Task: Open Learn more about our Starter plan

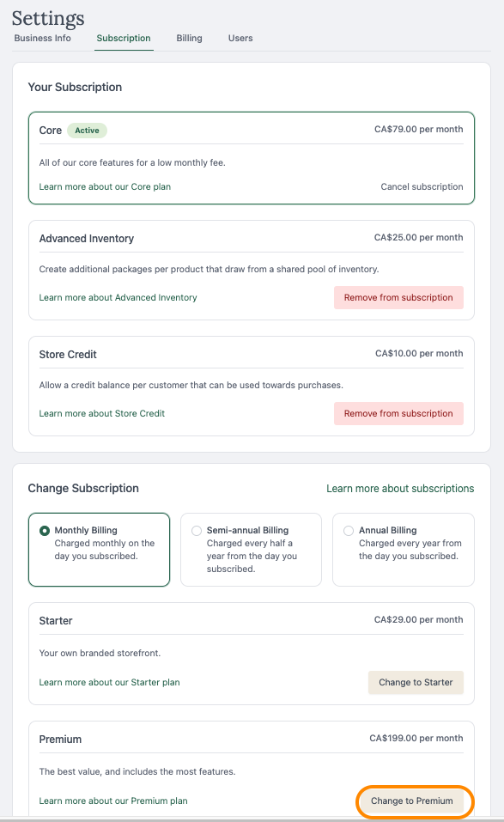Action: coord(109,683)
